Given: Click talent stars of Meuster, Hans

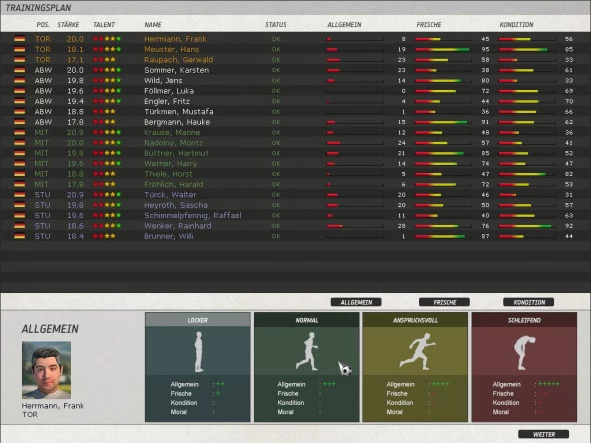Looking at the screenshot, I should coord(107,49).
